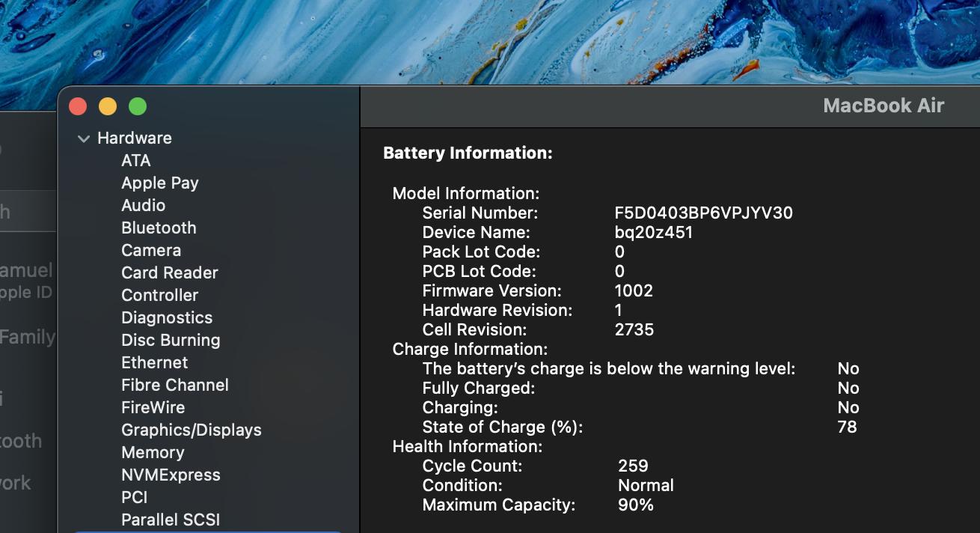Click the Model Information label
This screenshot has width=980, height=533.
pyautogui.click(x=466, y=193)
